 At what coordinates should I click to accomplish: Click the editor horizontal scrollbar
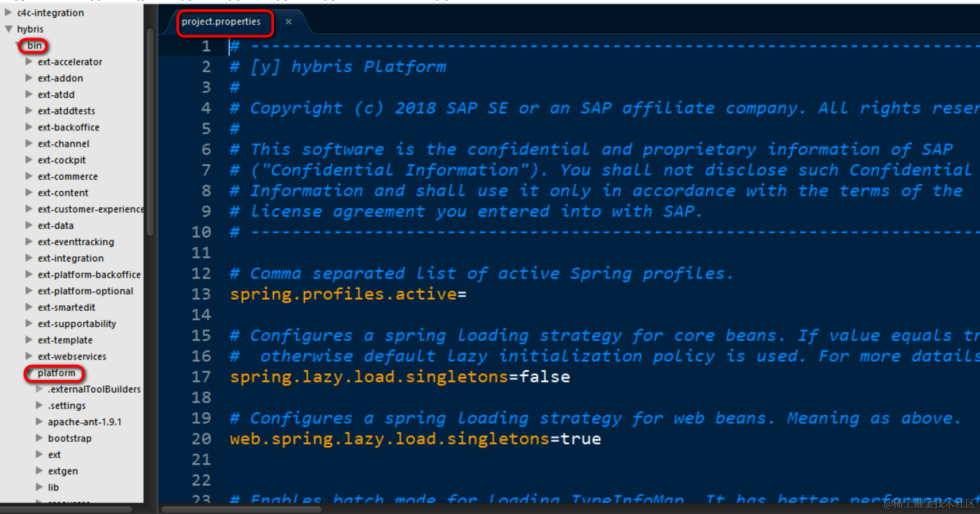coord(241,509)
